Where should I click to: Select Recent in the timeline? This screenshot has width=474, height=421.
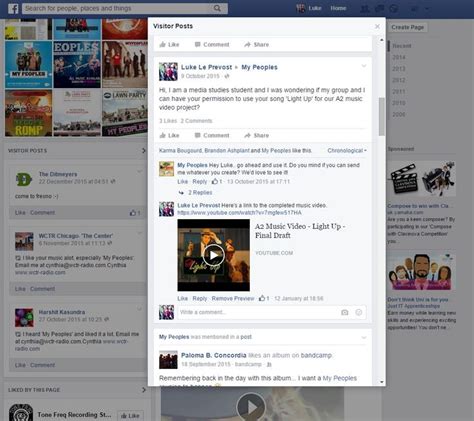tap(402, 46)
